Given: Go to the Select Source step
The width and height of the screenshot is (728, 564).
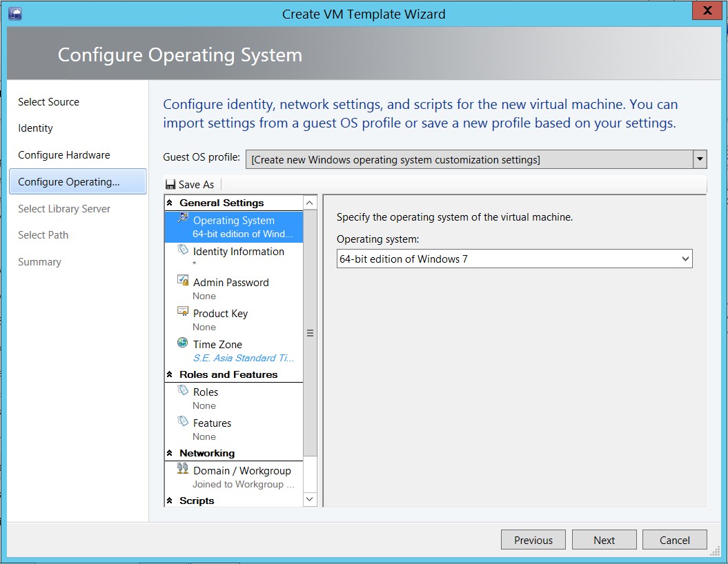Looking at the screenshot, I should (48, 101).
